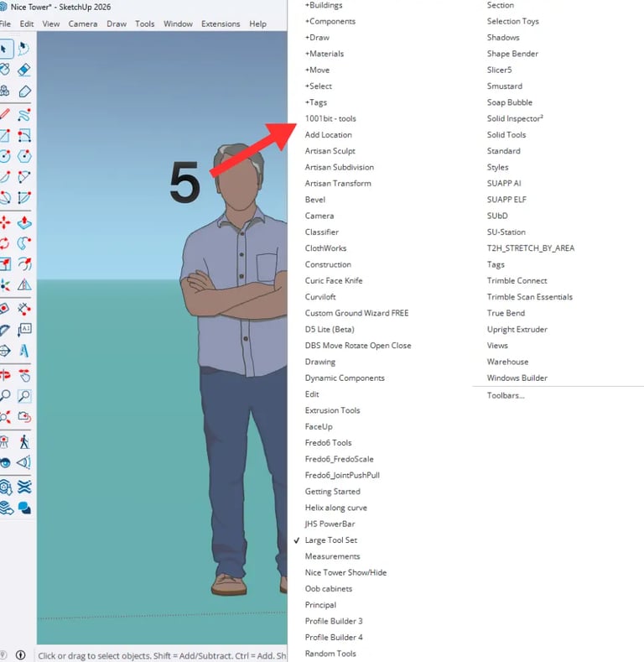The width and height of the screenshot is (644, 662).
Task: Open the Tools menu
Action: click(145, 23)
